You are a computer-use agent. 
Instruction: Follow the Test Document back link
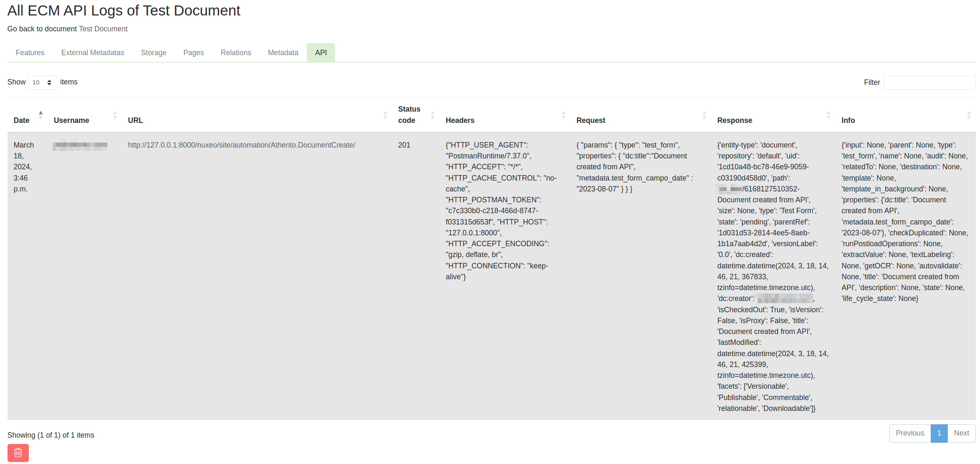(x=103, y=29)
